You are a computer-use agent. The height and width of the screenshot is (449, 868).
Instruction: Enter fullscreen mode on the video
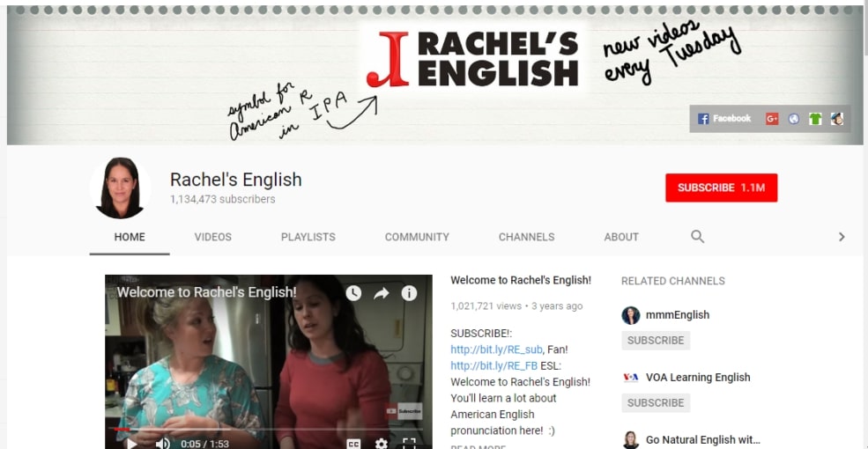click(x=409, y=443)
